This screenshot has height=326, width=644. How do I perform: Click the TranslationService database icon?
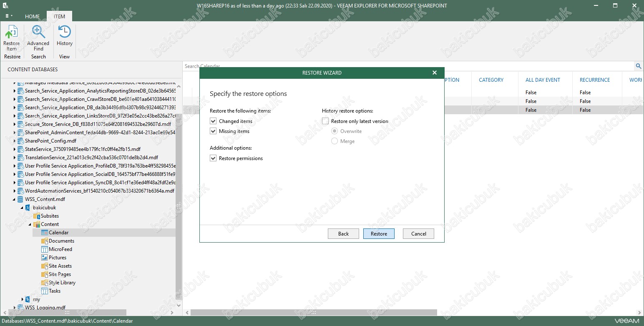coord(20,158)
